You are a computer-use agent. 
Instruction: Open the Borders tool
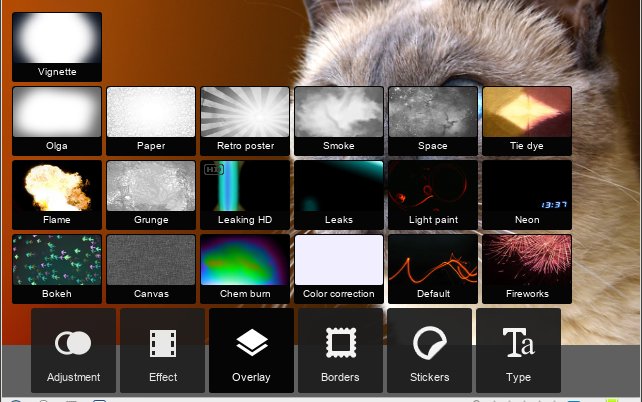click(340, 350)
